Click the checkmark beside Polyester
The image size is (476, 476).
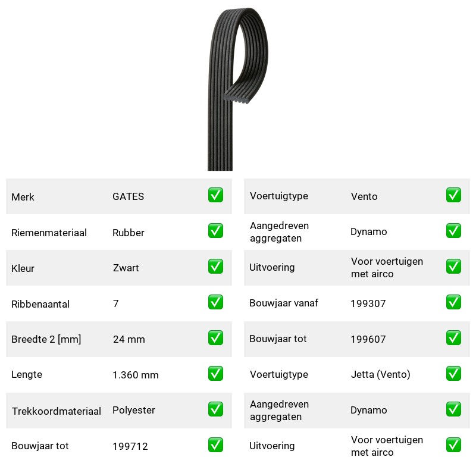215,409
